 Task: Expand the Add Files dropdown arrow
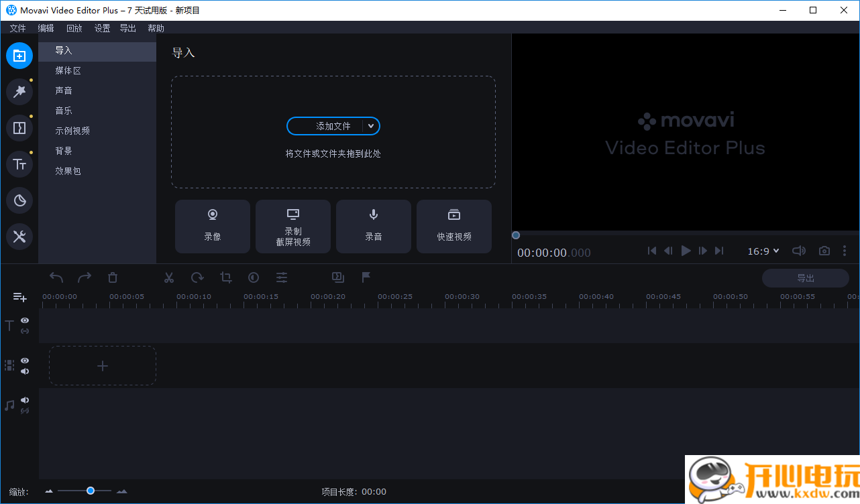coord(371,126)
